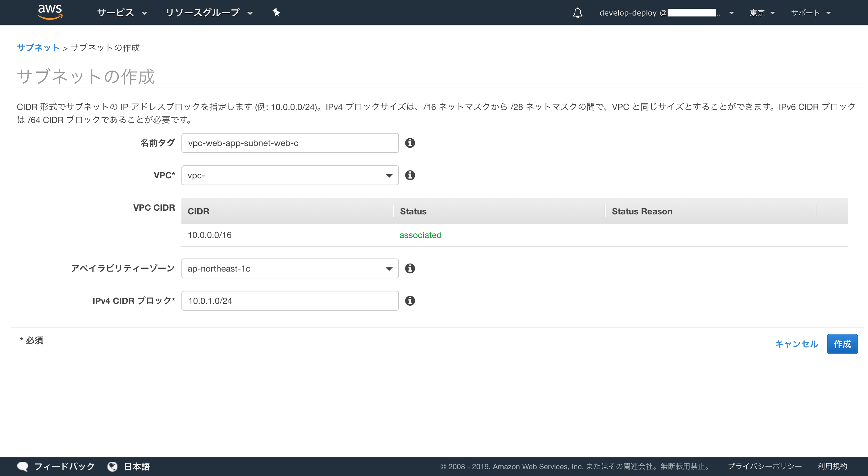Click info icon beside availability zone dropdown
The height and width of the screenshot is (476, 868).
click(x=410, y=268)
